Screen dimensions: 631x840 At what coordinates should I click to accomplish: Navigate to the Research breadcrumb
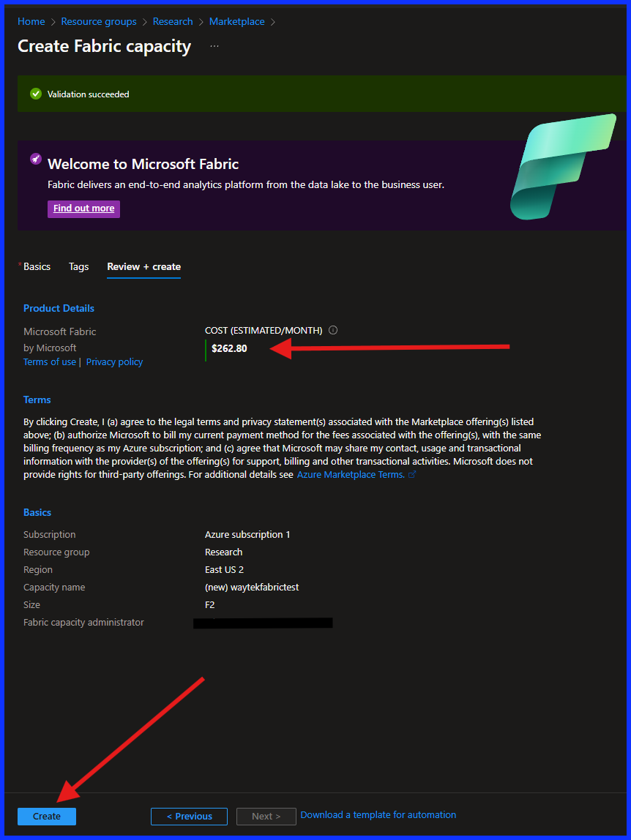coord(173,21)
